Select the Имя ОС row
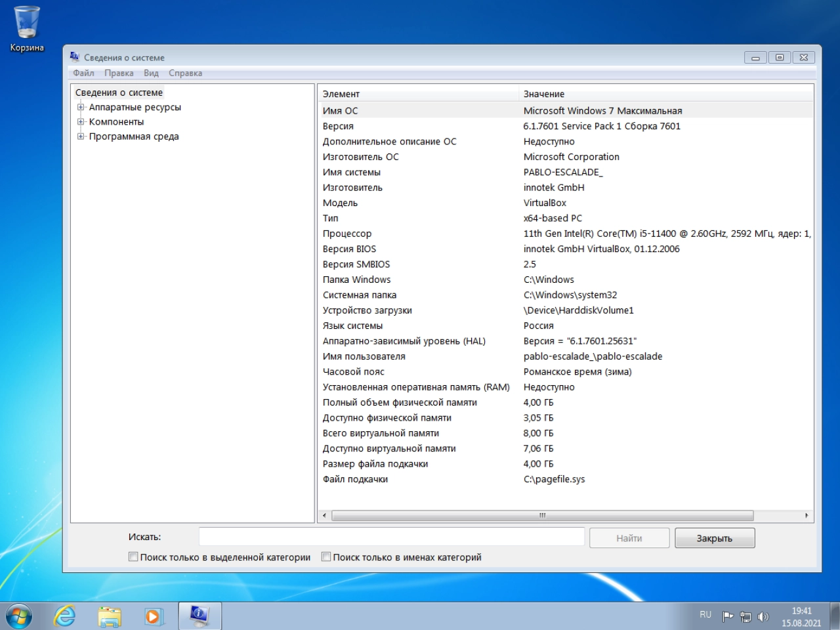 pos(566,111)
